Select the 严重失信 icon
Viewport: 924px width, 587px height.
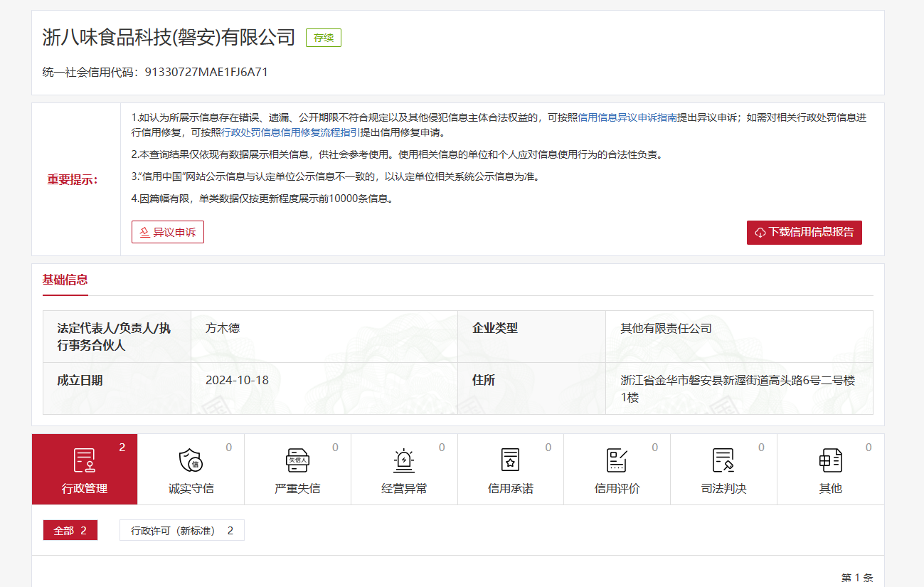click(x=297, y=461)
